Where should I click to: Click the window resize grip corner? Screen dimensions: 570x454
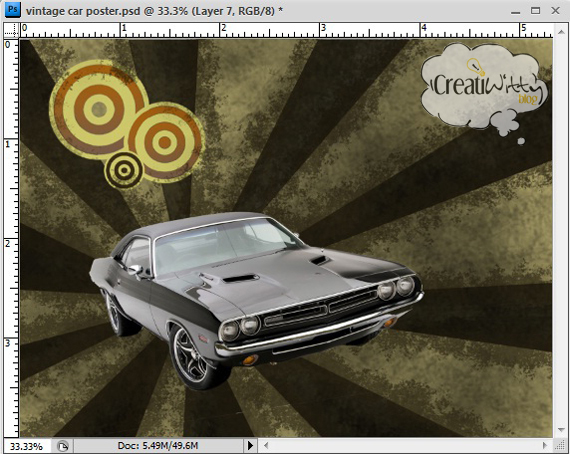pos(560,446)
